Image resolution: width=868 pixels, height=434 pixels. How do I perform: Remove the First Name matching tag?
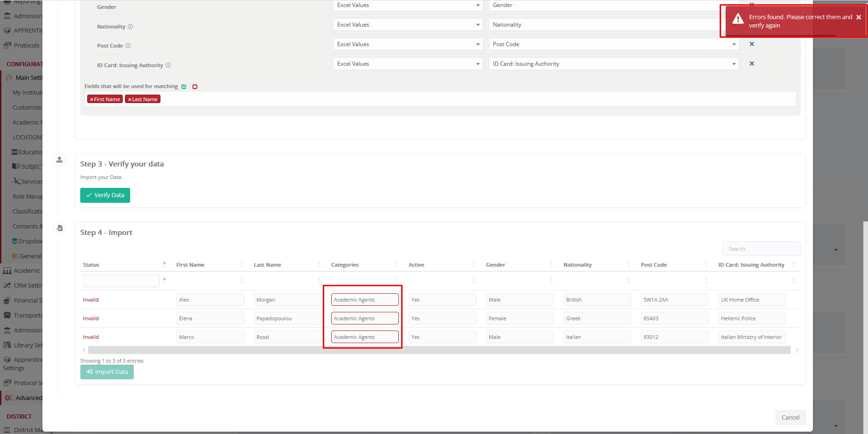coord(92,99)
